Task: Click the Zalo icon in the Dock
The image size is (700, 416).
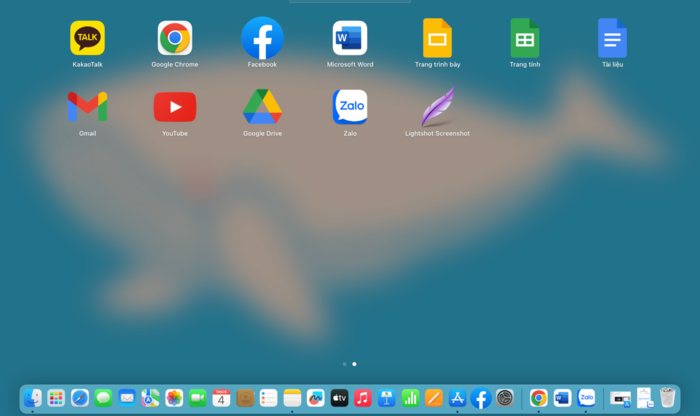Action: (586, 398)
